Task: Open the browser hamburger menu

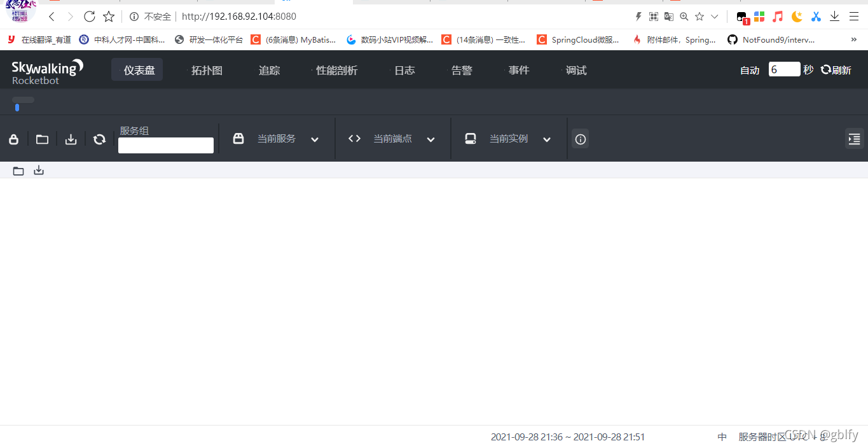Action: tap(854, 17)
